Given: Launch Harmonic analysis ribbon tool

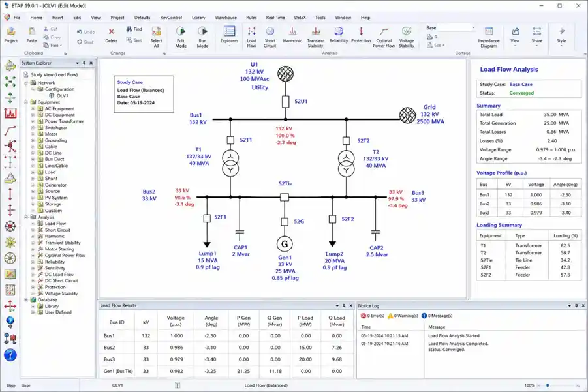Looking at the screenshot, I should tap(292, 36).
